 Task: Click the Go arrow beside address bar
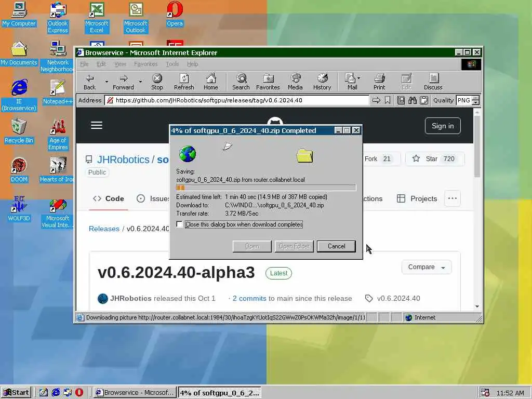[376, 100]
